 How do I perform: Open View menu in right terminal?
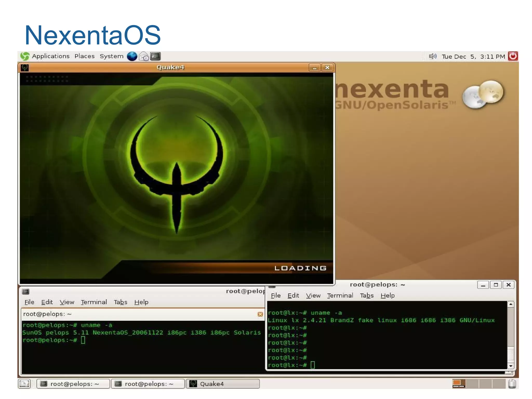[x=313, y=295]
